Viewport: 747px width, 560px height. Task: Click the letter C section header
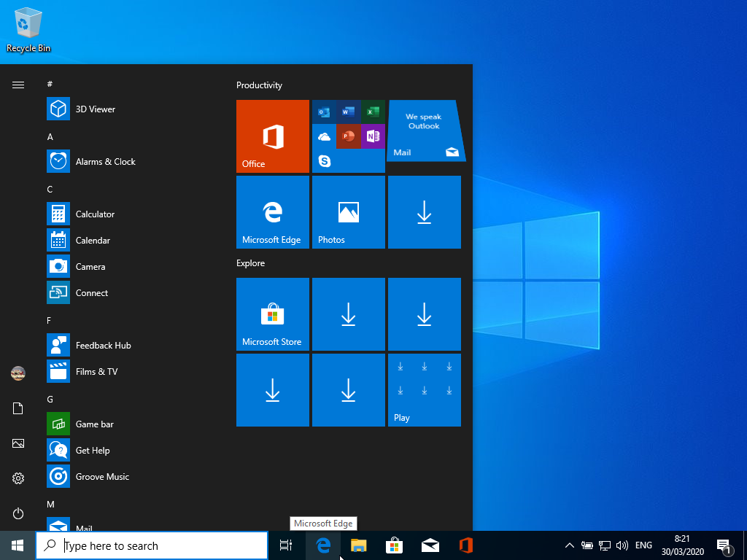(50, 190)
